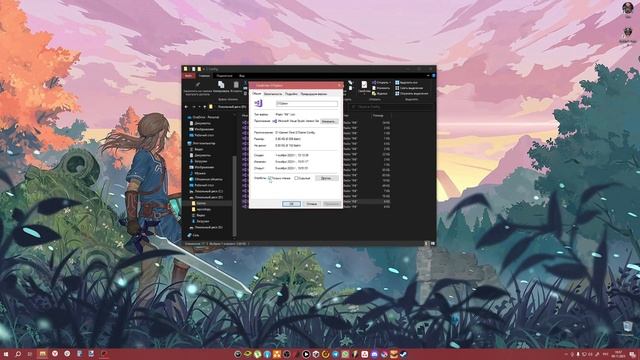Click the Visual Studio file icon in Properties
The height and width of the screenshot is (360, 640).
[258, 104]
